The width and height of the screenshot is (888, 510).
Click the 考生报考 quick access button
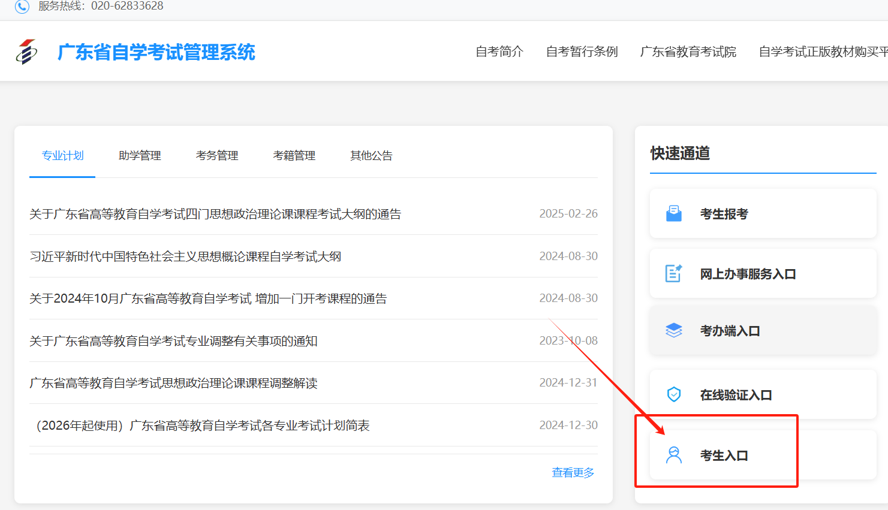pyautogui.click(x=763, y=213)
